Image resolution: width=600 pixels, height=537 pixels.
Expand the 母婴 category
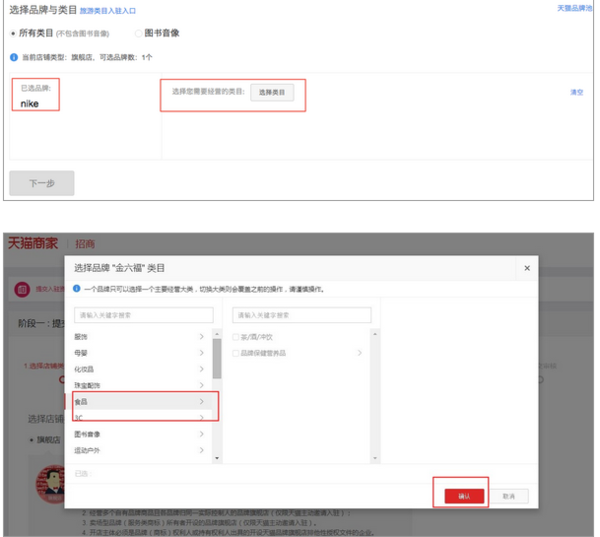click(140, 353)
